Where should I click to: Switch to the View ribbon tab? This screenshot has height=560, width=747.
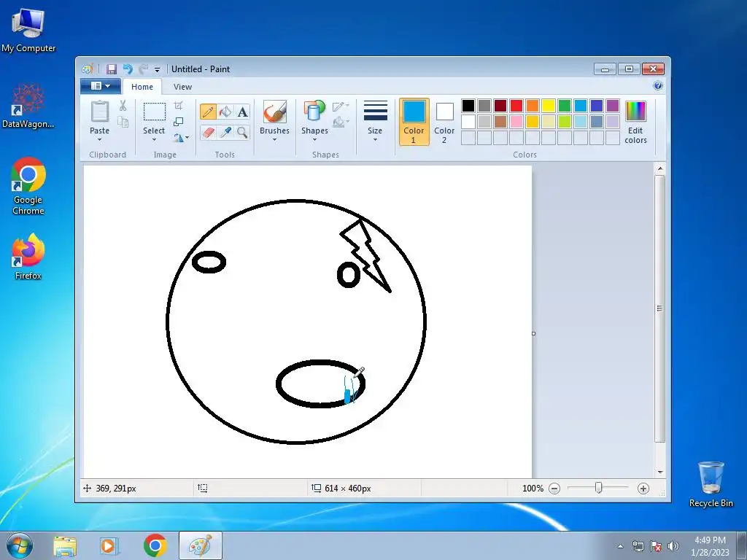(x=182, y=87)
